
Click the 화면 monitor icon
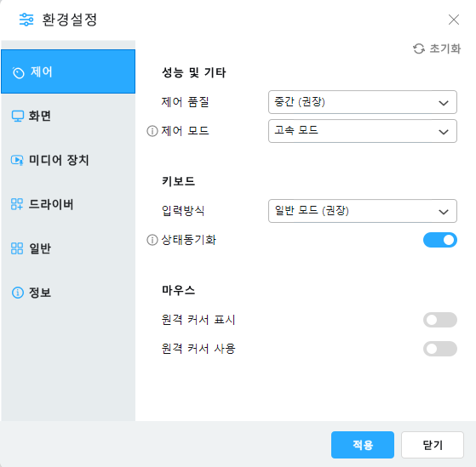tap(18, 117)
